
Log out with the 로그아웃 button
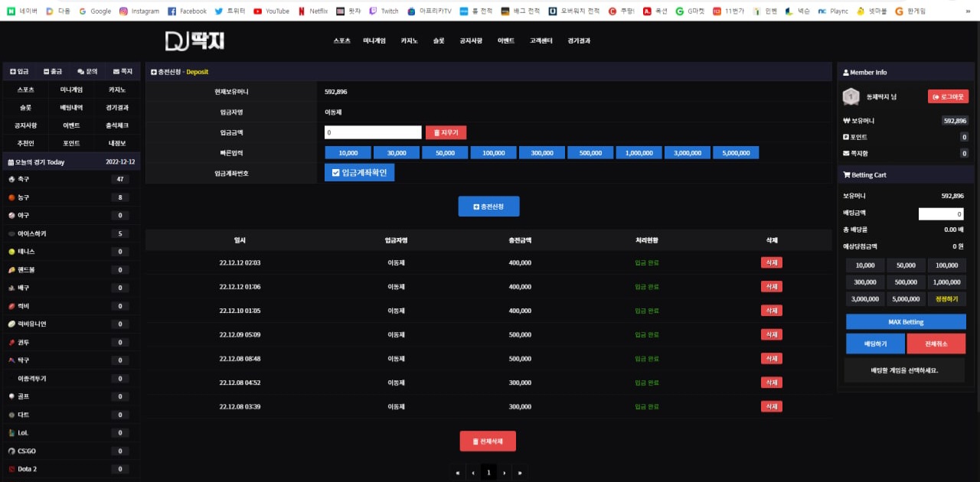(x=948, y=96)
